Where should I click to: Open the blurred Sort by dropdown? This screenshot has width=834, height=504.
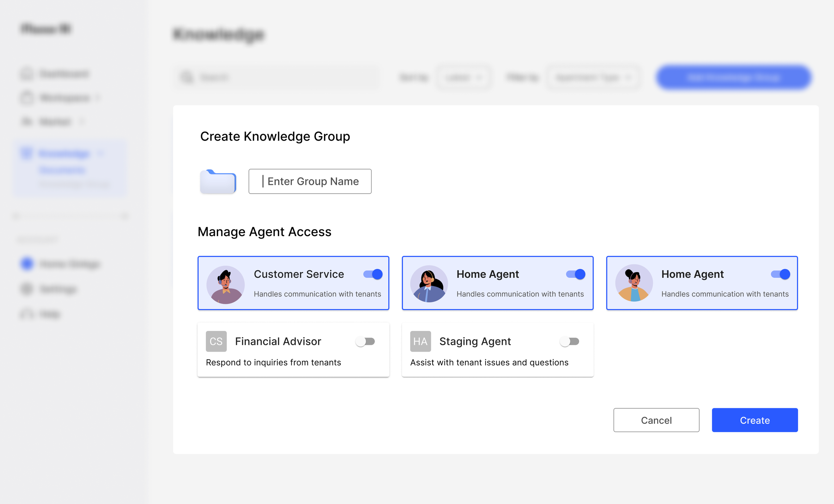463,77
